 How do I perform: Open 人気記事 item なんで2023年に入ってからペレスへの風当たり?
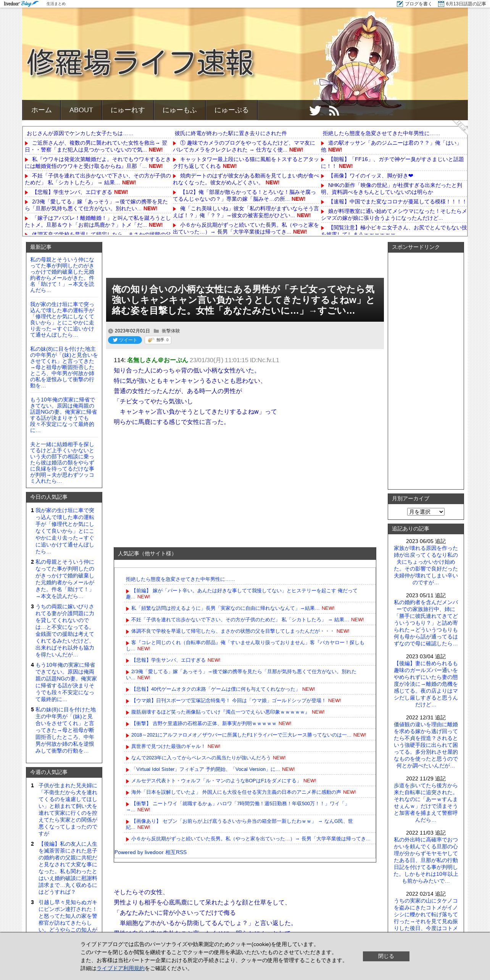point(201,758)
